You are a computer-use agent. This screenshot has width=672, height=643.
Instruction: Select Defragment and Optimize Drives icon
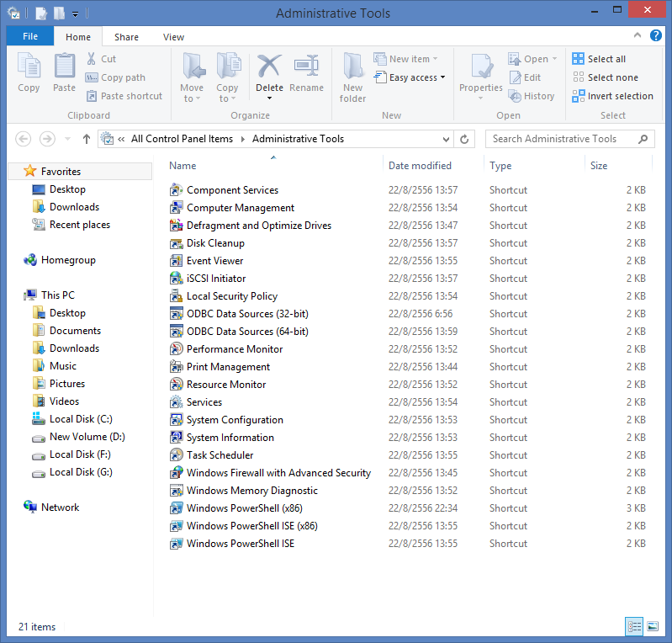point(176,226)
